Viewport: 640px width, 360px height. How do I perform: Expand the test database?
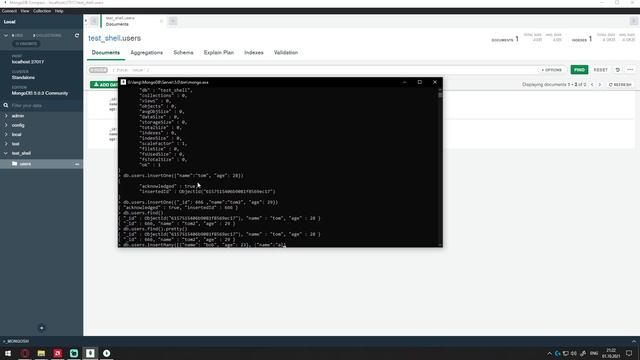(6, 144)
